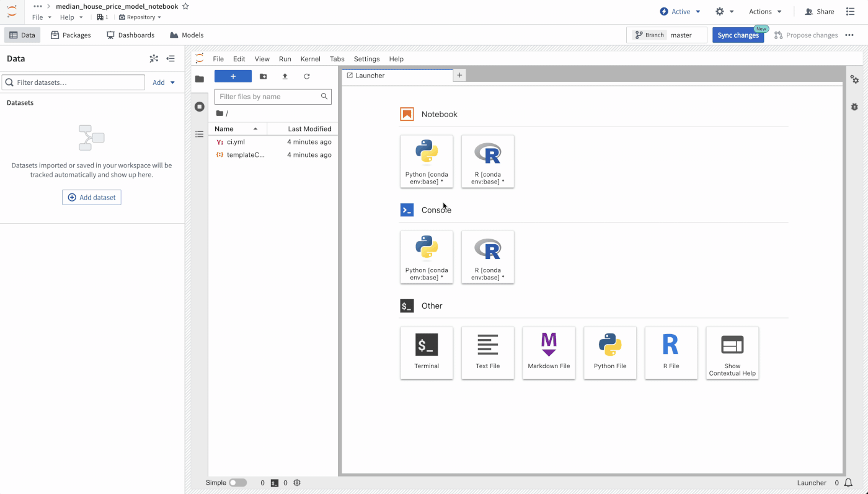Select the Branch master selector

tap(666, 35)
